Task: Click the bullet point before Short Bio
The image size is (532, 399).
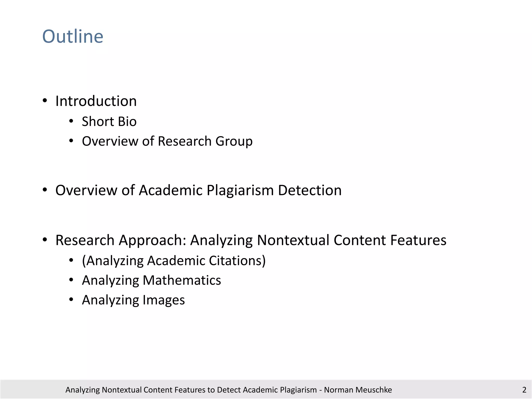Action: coord(71,121)
